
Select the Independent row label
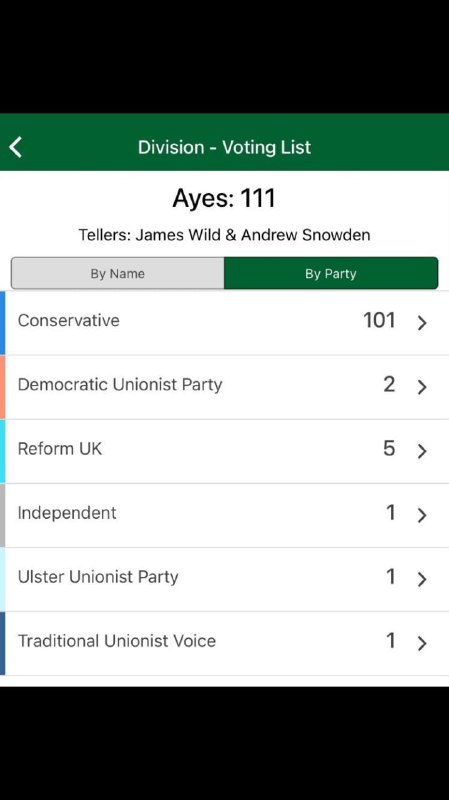[x=67, y=513]
